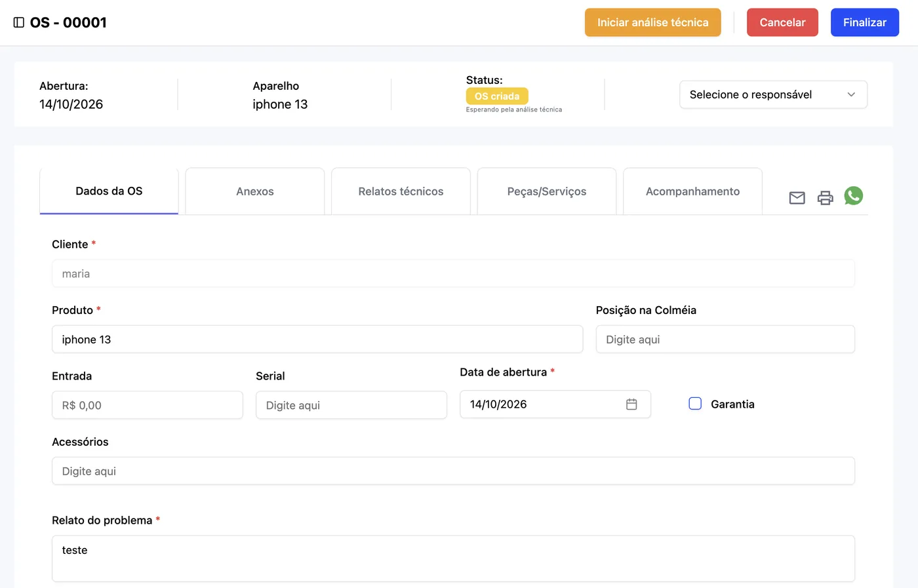Select the Peças/Serviços tab
Screen dimensions: 918x588
pos(547,191)
